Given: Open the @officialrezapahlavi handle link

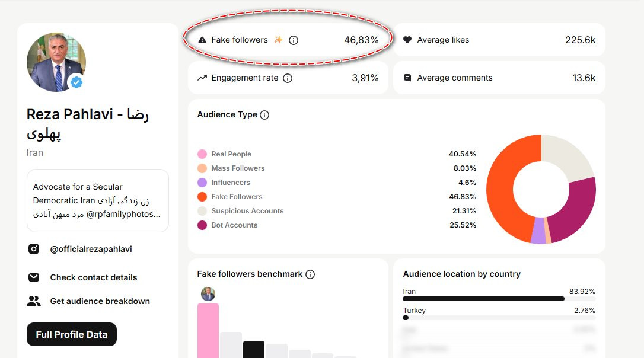Looking at the screenshot, I should (x=91, y=249).
